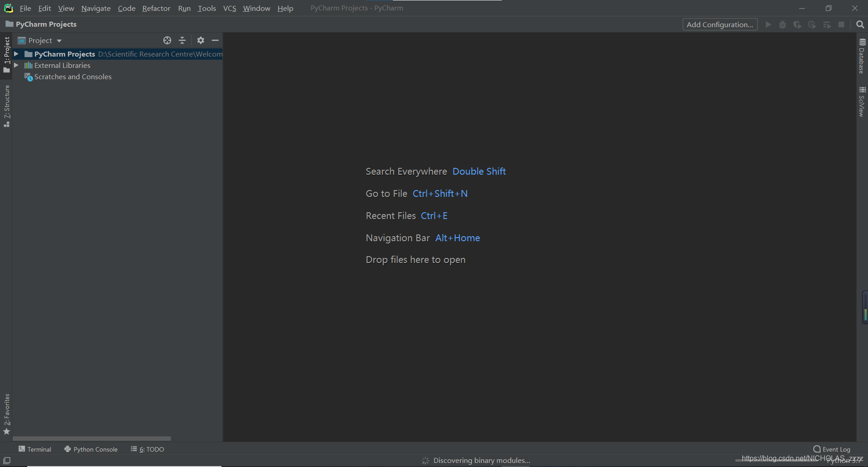Open Project panel settings gear

(201, 40)
